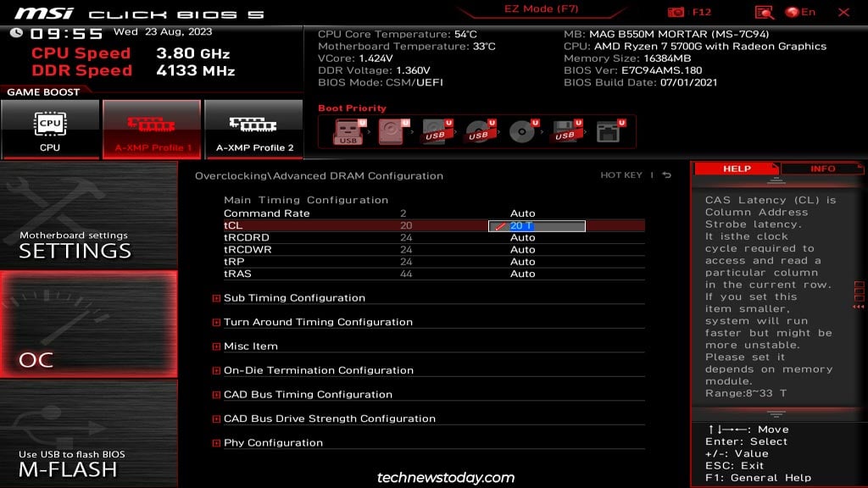Click the Motherboard Temperature reading

click(407, 47)
